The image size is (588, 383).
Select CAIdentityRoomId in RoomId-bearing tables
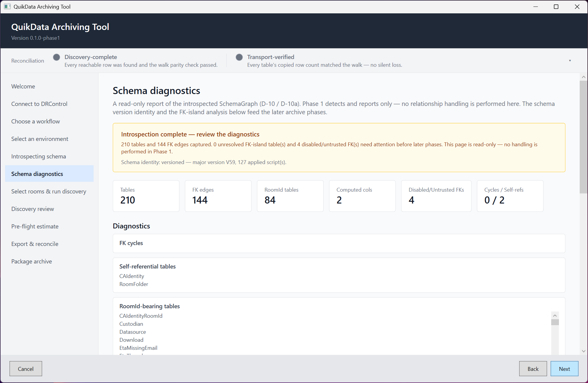[x=141, y=316]
